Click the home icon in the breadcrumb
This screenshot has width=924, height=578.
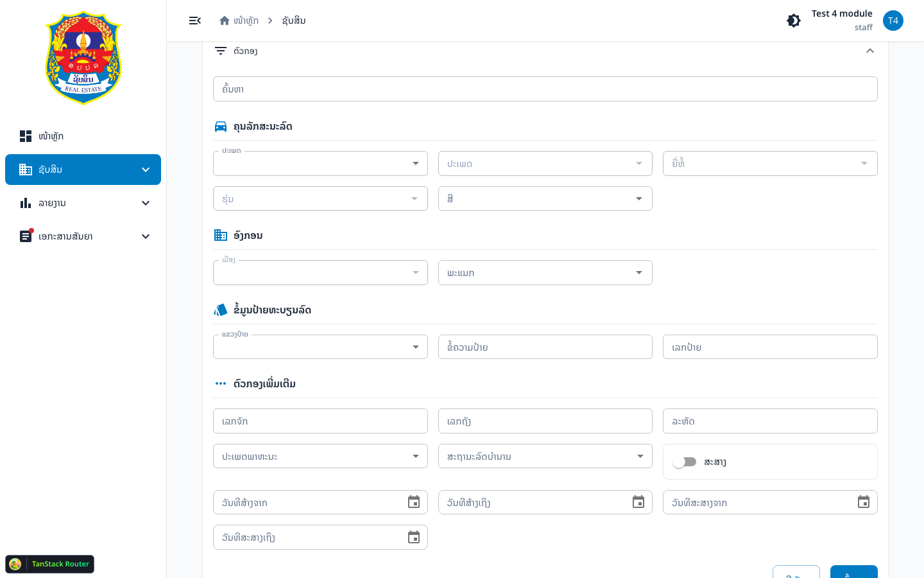click(225, 21)
